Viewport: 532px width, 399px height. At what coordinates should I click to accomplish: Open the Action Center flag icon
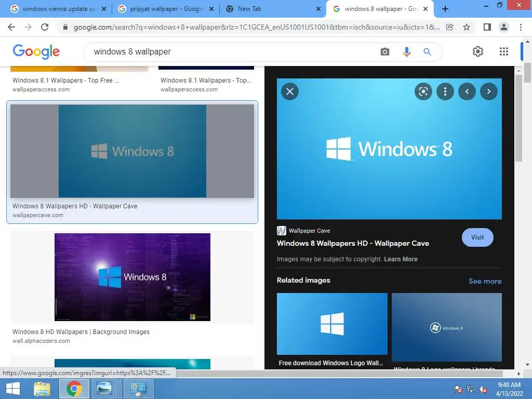pyautogui.click(x=458, y=390)
